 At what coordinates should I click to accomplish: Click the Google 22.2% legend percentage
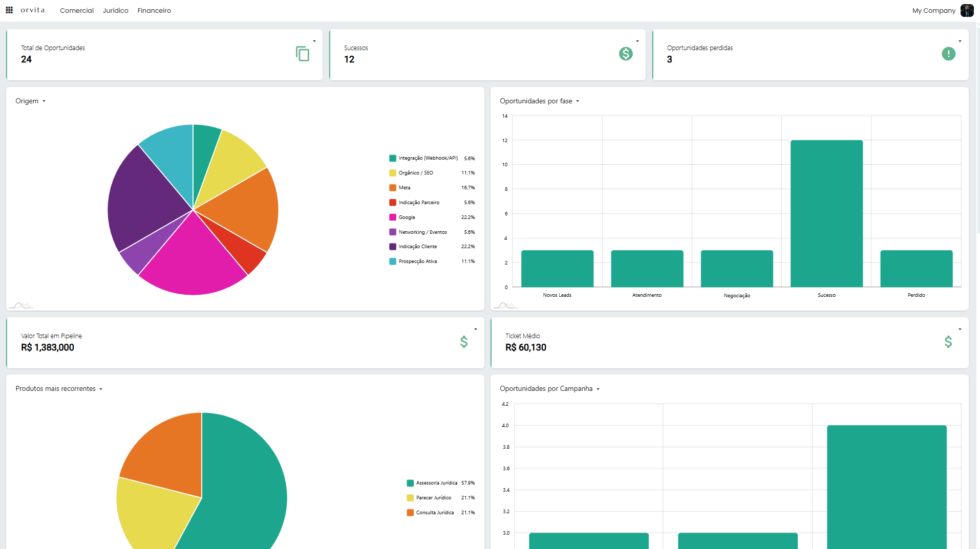pyautogui.click(x=468, y=217)
